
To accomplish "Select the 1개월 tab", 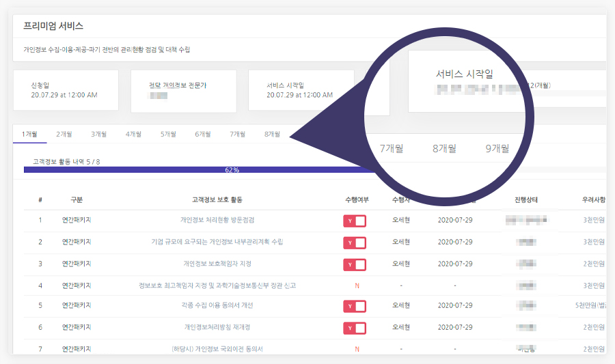I will click(29, 135).
